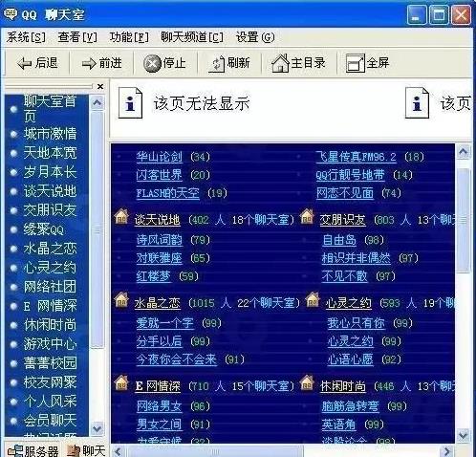Click house icon beside 谈天说地 category

point(121,216)
